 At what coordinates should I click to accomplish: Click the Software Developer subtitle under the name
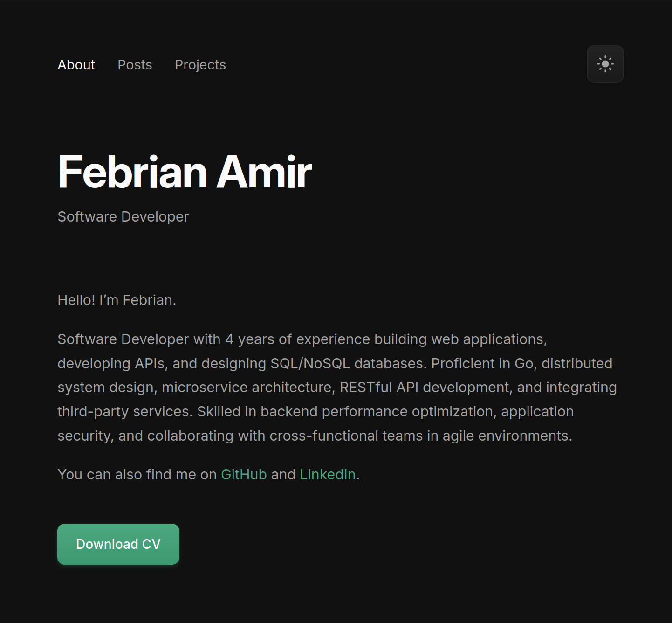pyautogui.click(x=123, y=217)
